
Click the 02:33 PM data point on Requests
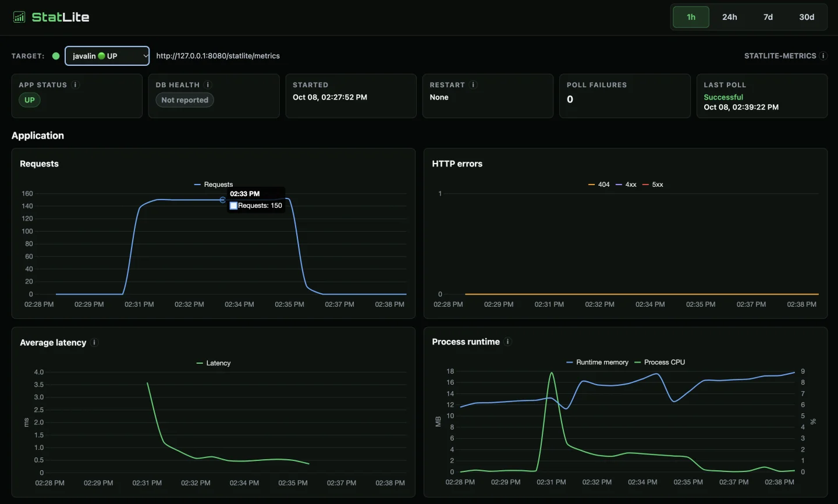(222, 200)
